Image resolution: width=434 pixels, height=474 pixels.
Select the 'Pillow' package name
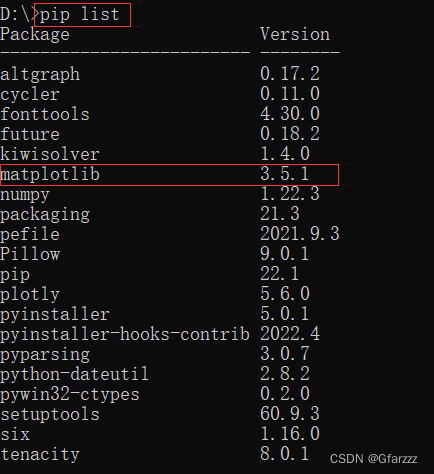click(30, 254)
